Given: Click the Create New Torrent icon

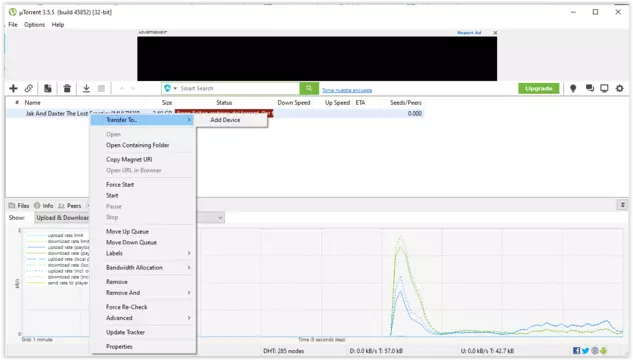Looking at the screenshot, I should pos(48,88).
